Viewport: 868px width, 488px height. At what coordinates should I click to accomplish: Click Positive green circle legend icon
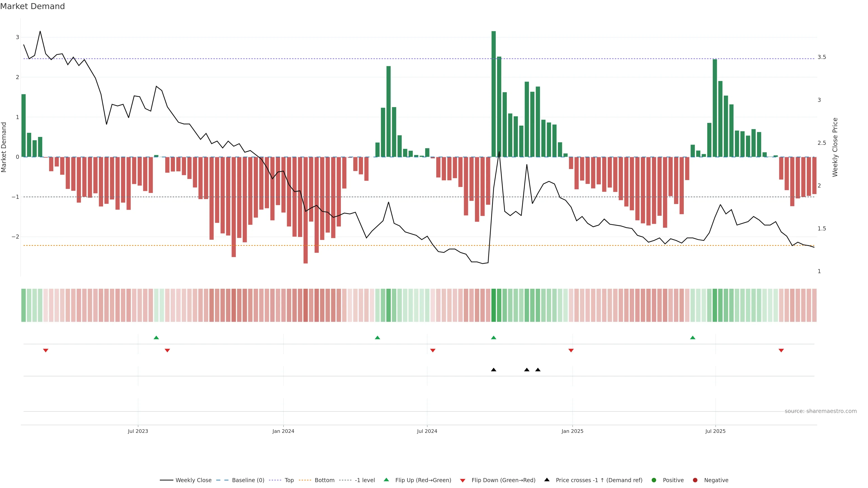[x=654, y=480]
